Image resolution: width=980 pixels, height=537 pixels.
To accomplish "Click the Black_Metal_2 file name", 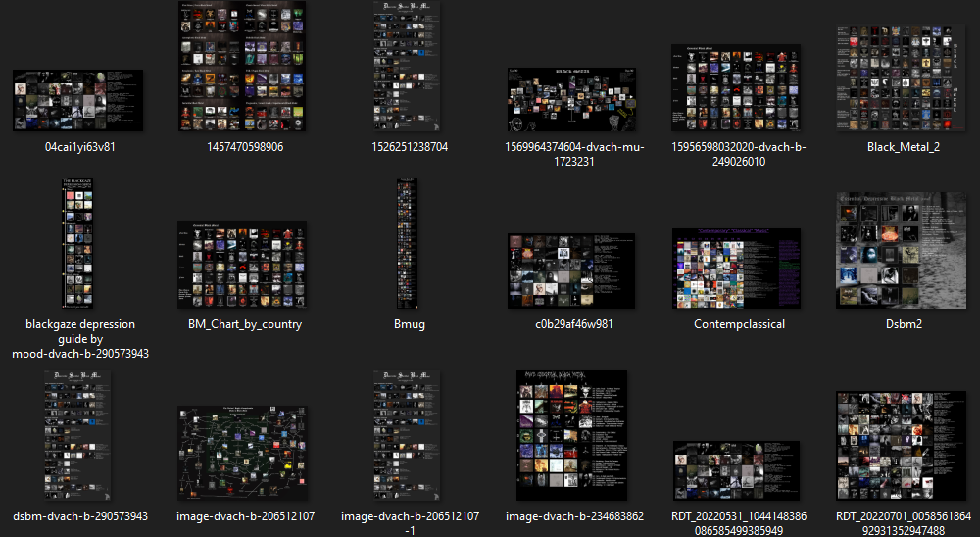I will pos(904,147).
